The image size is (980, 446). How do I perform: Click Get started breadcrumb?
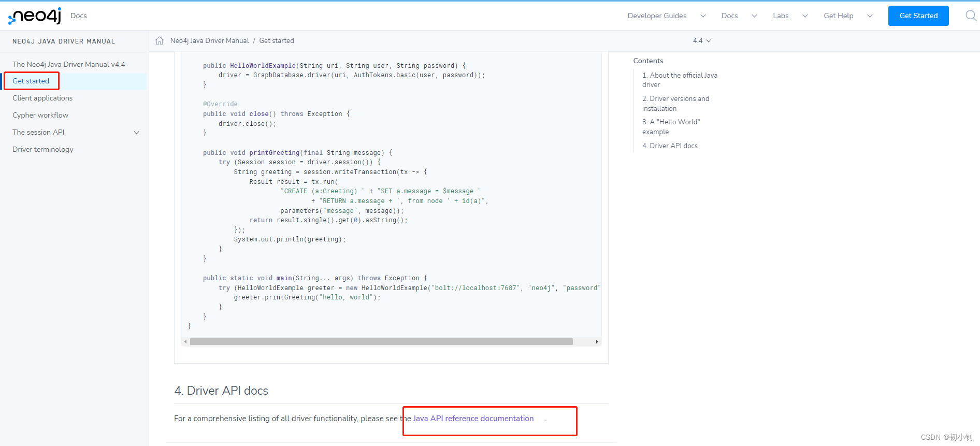pyautogui.click(x=277, y=40)
